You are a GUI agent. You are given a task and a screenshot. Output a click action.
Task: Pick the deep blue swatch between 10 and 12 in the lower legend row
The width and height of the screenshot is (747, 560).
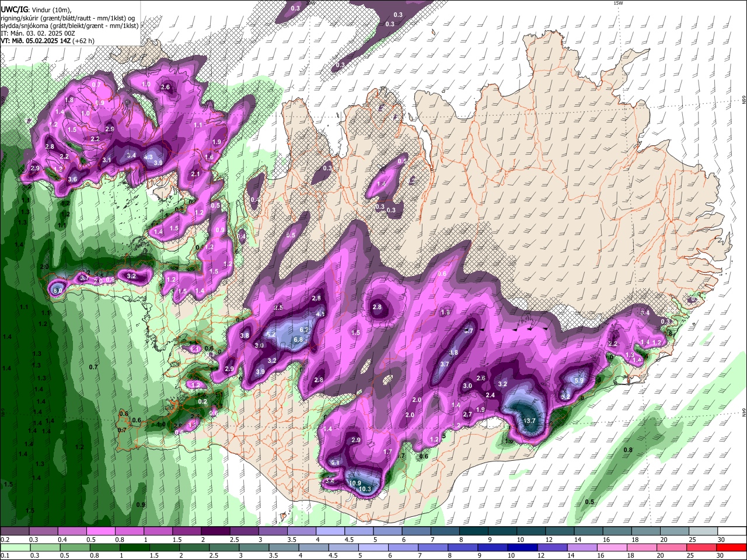pos(523,547)
